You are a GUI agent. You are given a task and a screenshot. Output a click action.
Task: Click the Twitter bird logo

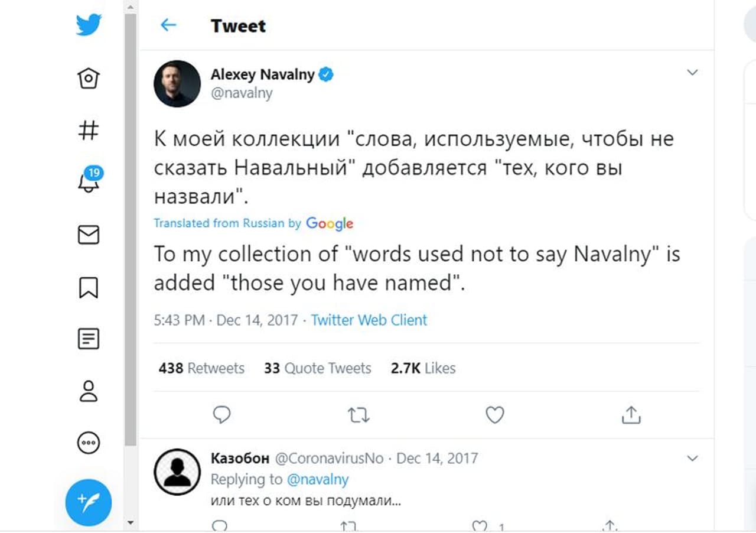tap(89, 25)
